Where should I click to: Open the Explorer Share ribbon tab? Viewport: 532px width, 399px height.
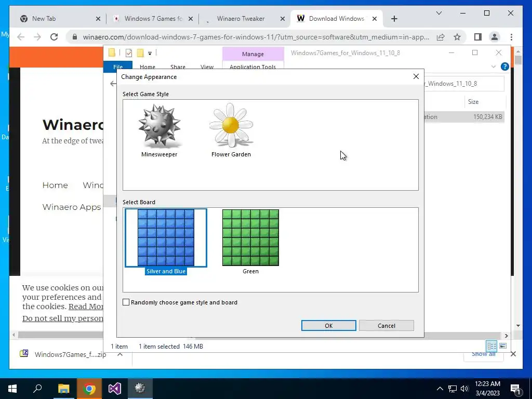(x=178, y=66)
